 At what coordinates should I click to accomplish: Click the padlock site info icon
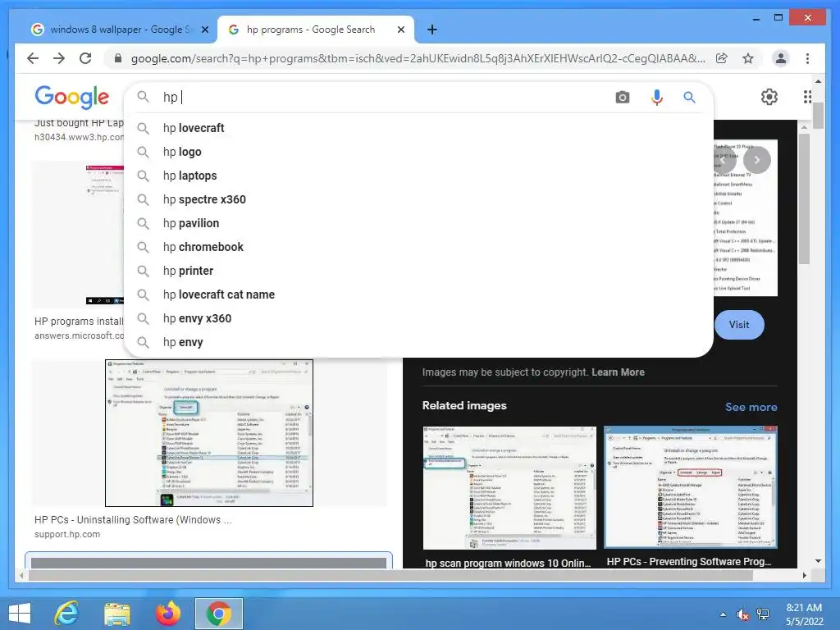coord(118,58)
